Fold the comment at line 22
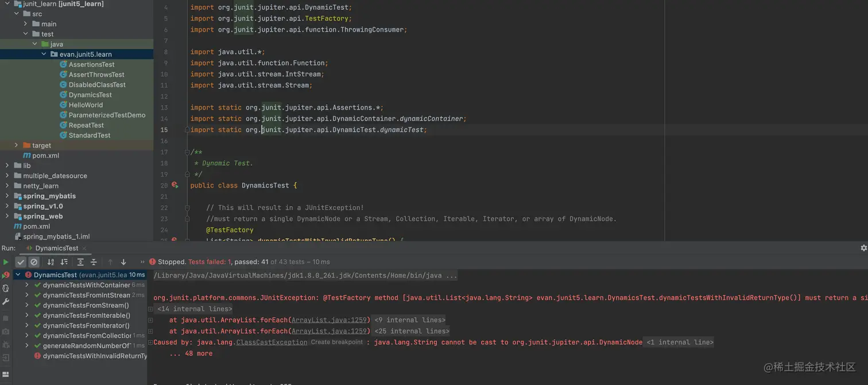The image size is (868, 385). click(187, 208)
